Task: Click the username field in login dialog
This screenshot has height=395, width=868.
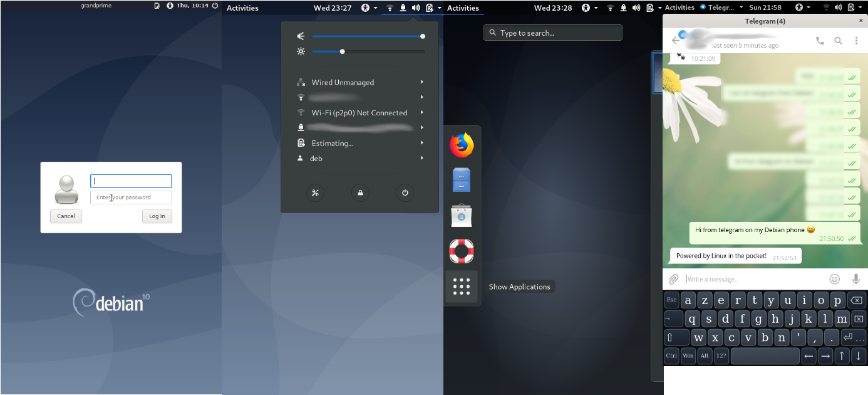Action: pyautogui.click(x=131, y=181)
